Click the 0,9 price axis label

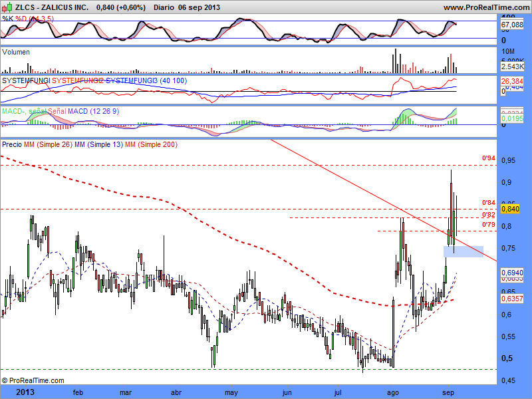point(506,182)
